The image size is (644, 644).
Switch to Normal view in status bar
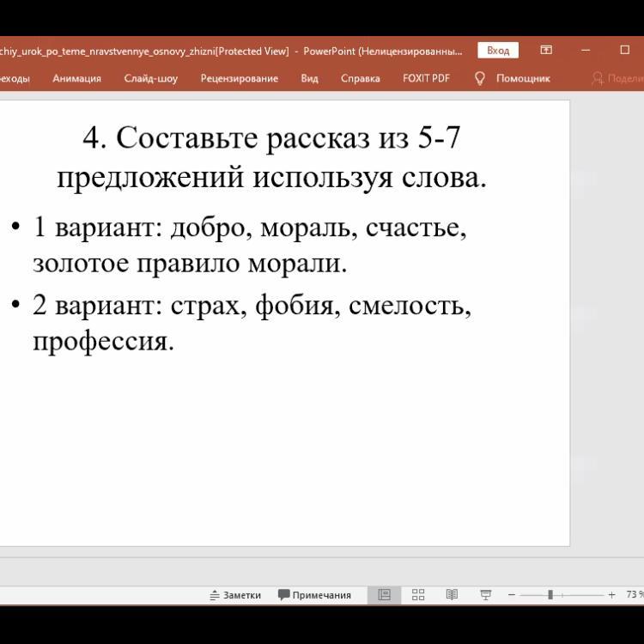(x=384, y=594)
